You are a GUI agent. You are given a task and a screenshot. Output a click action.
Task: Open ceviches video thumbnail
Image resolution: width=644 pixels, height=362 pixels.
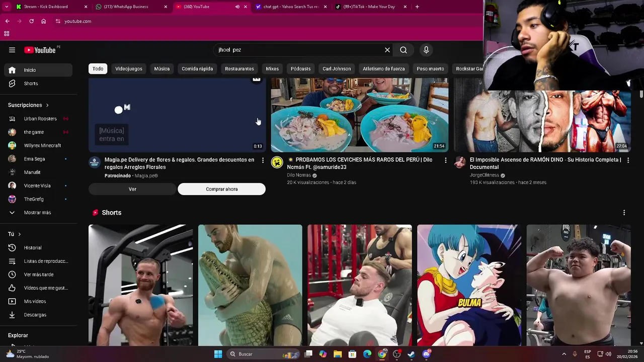[x=360, y=115]
